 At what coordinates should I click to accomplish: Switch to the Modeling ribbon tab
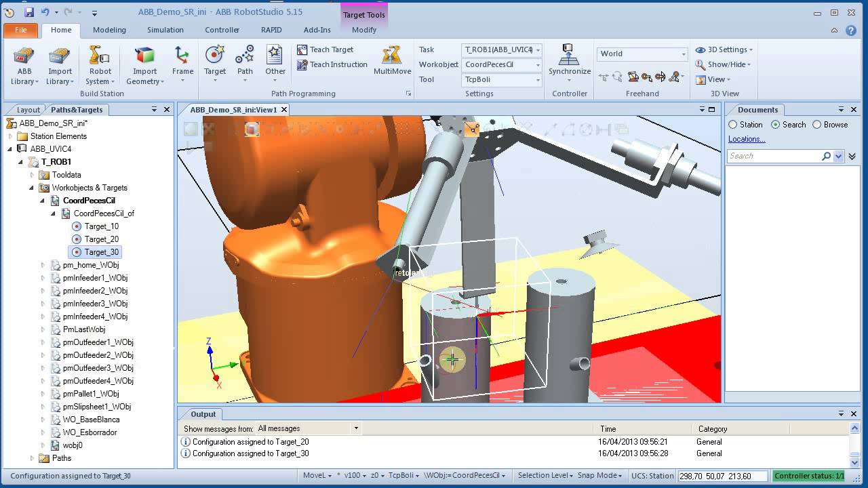click(x=109, y=30)
